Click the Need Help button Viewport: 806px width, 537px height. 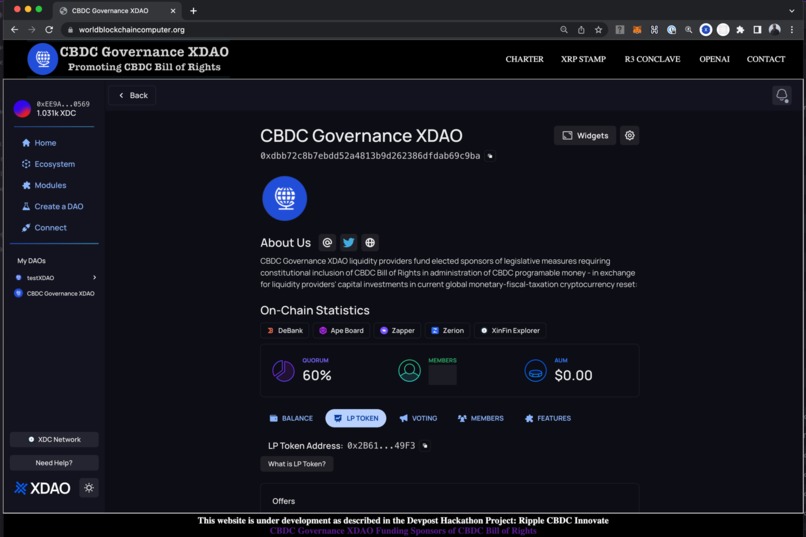54,462
